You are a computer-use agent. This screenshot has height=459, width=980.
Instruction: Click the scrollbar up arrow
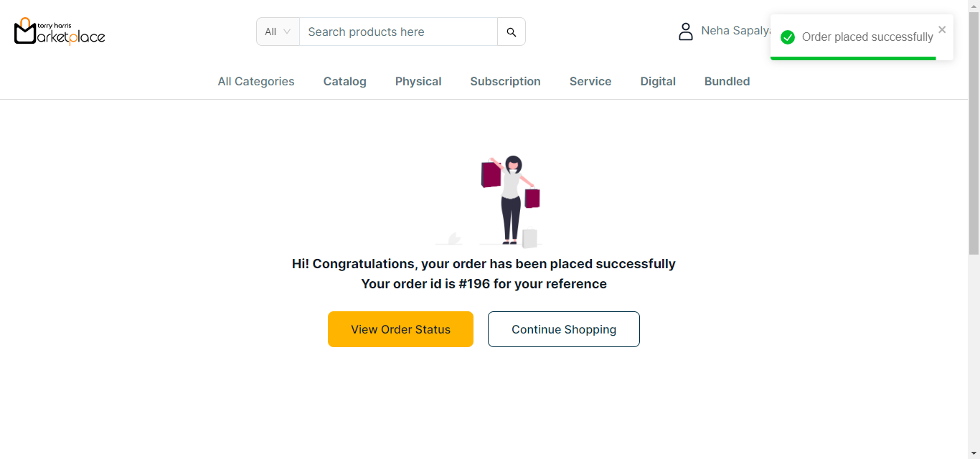point(974,6)
